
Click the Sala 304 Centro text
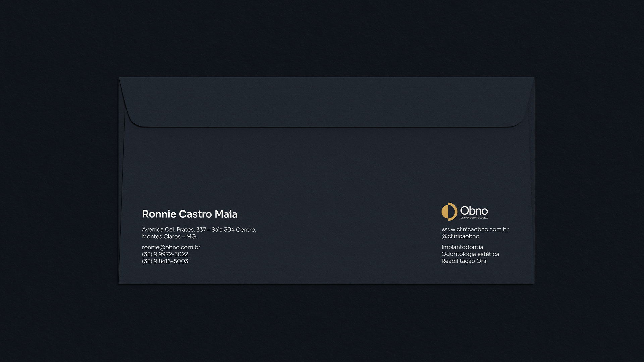[x=233, y=230]
